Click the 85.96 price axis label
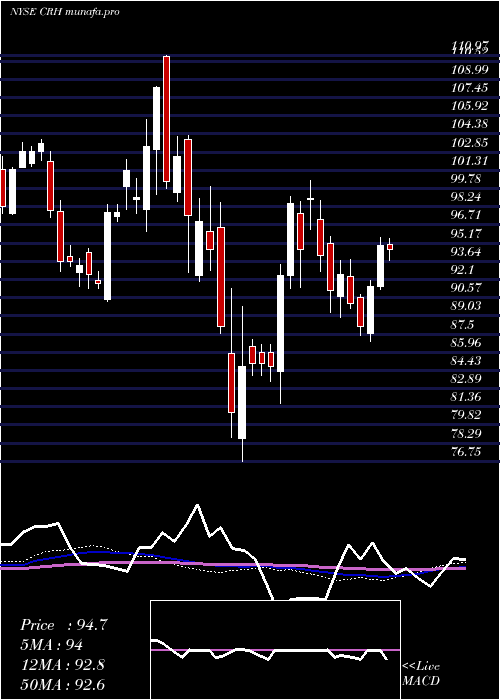Screen dimensions: 500x700 (x=466, y=343)
